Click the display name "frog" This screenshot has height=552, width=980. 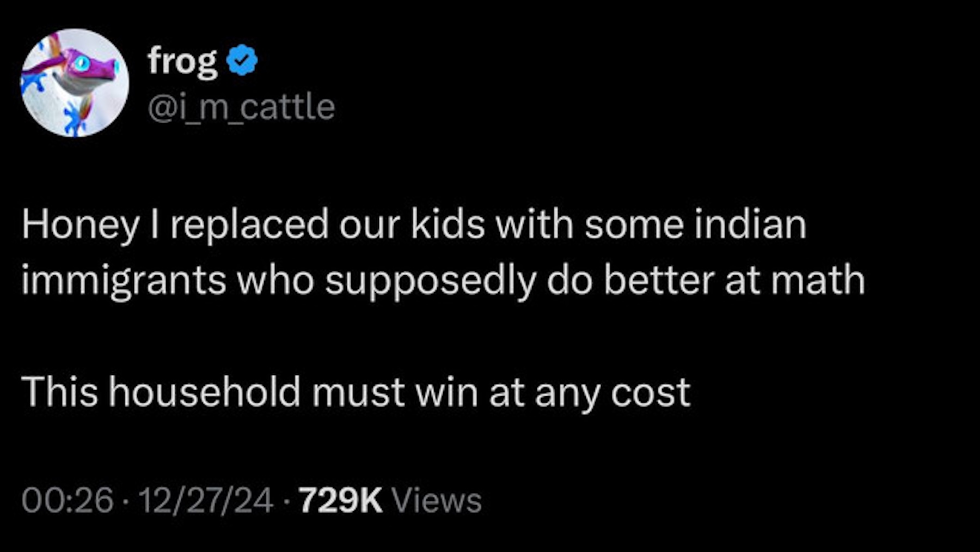pos(182,61)
